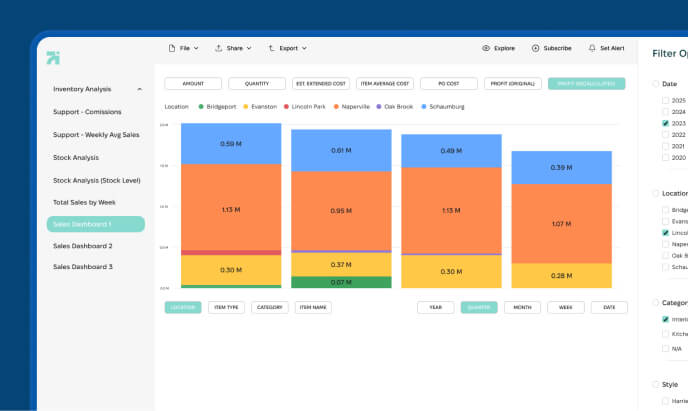Enable the 2025 date checkbox
This screenshot has width=688, height=411.
point(666,101)
